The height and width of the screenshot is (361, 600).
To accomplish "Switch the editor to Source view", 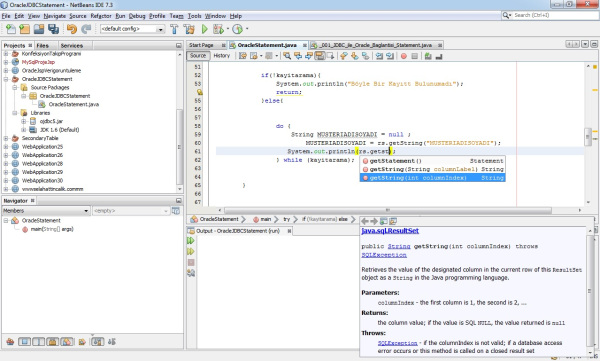I will [x=198, y=56].
